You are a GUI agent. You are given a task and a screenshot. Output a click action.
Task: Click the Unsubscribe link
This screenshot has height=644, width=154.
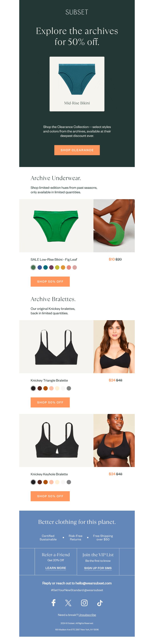[x=87, y=615]
